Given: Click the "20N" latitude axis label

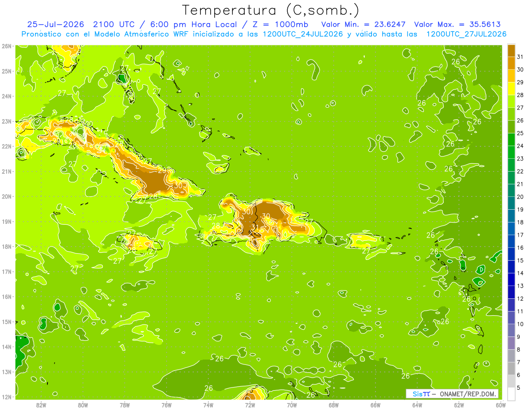Looking at the screenshot, I should point(7,196).
